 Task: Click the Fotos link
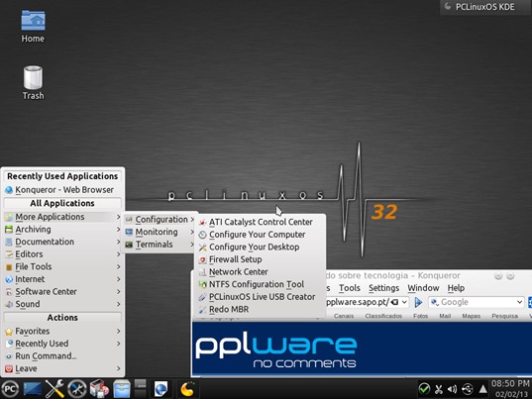[x=421, y=316]
